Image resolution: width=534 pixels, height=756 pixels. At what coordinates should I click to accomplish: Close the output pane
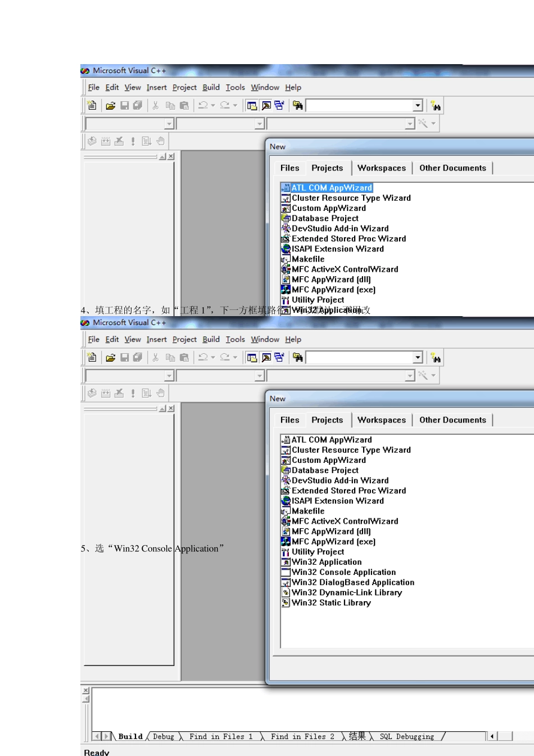click(x=86, y=690)
